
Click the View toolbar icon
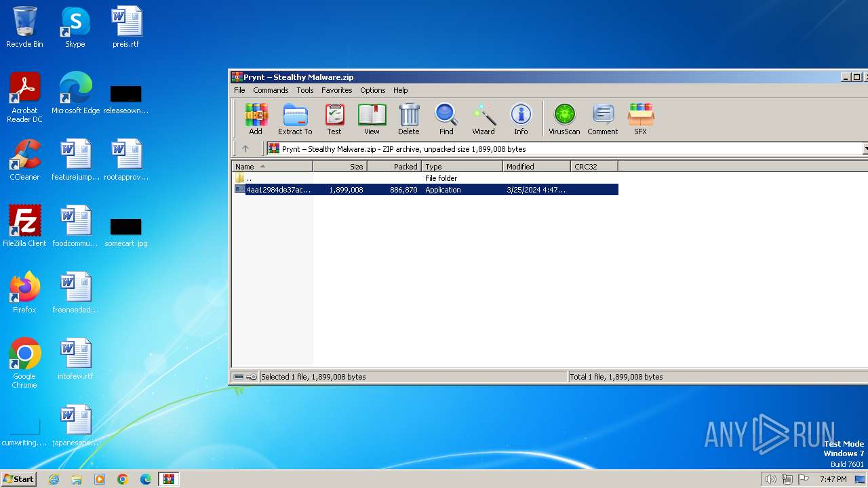372,119
